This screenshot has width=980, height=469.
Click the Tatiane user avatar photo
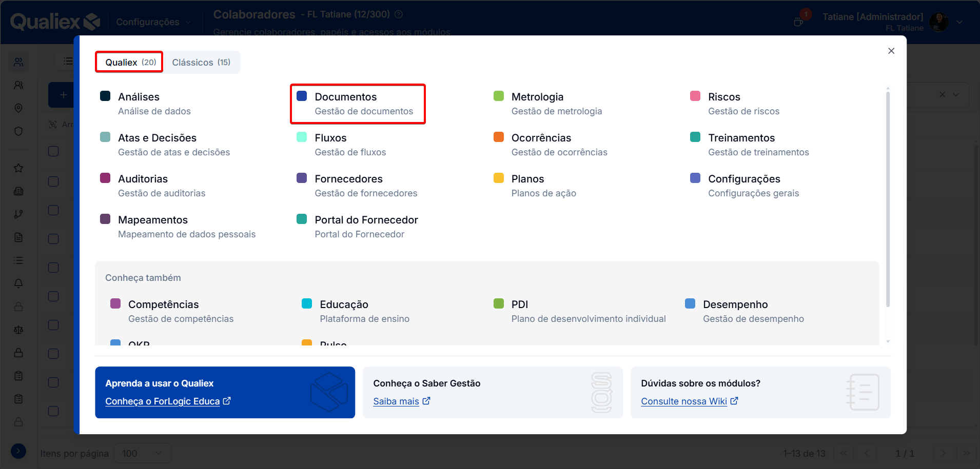point(939,22)
